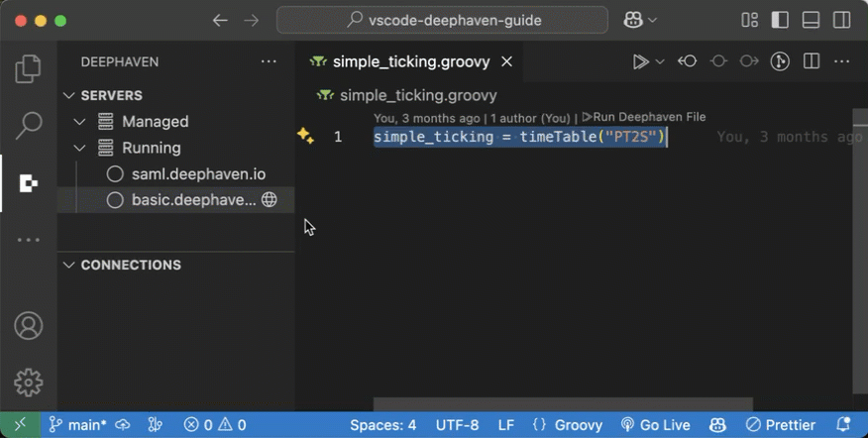Open the Manage settings gear

[28, 382]
